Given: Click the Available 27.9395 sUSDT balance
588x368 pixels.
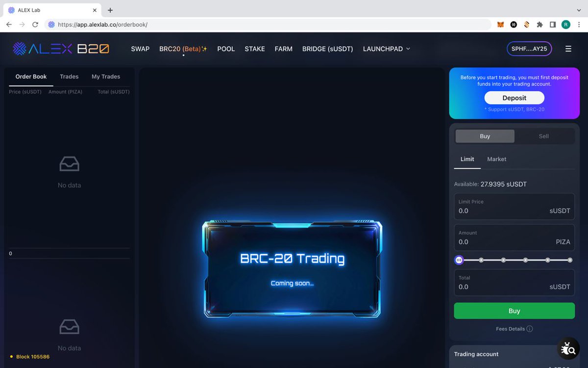Looking at the screenshot, I should (x=490, y=184).
